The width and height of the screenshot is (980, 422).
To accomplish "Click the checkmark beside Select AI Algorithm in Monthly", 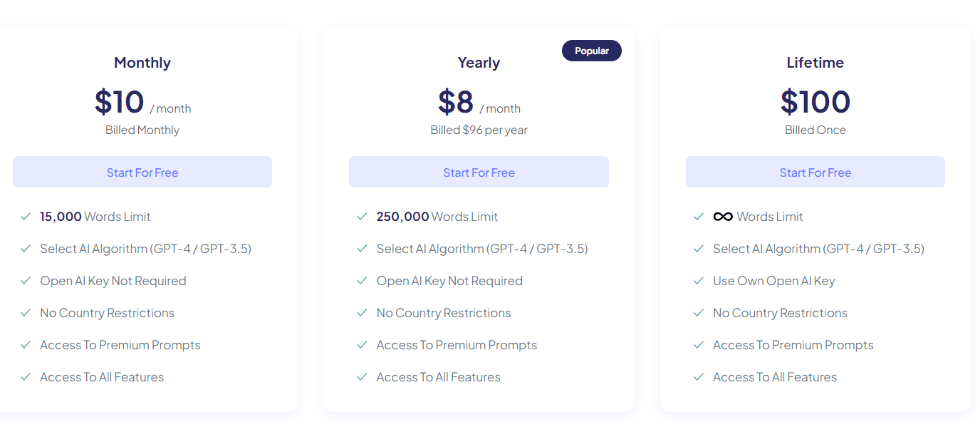I will (26, 248).
